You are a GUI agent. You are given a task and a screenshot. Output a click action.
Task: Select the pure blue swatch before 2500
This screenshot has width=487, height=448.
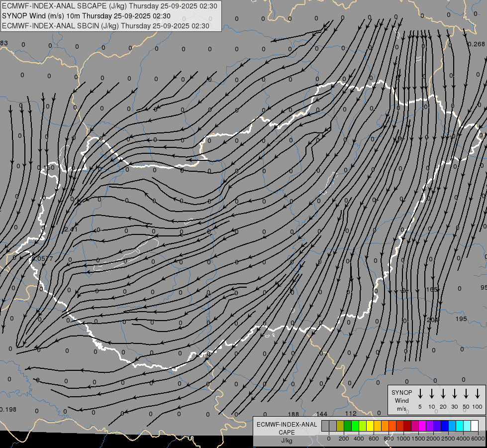tap(444, 426)
